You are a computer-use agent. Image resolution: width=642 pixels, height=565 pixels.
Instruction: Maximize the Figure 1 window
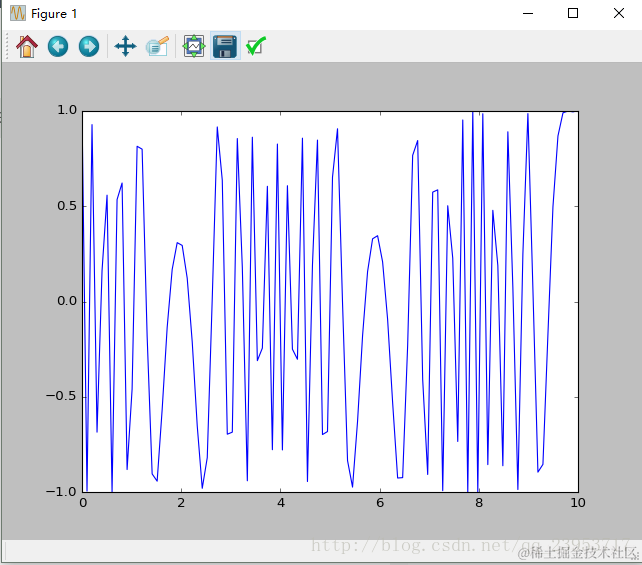tap(573, 14)
